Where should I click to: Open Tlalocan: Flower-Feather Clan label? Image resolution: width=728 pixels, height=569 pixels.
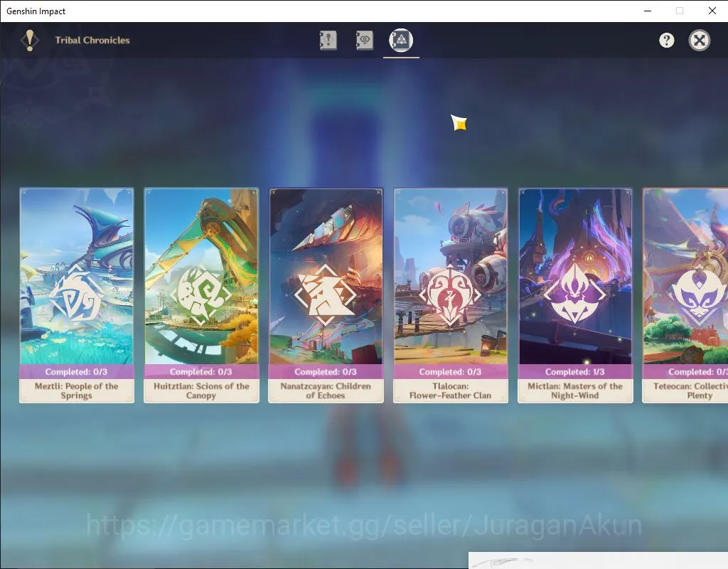pos(450,390)
